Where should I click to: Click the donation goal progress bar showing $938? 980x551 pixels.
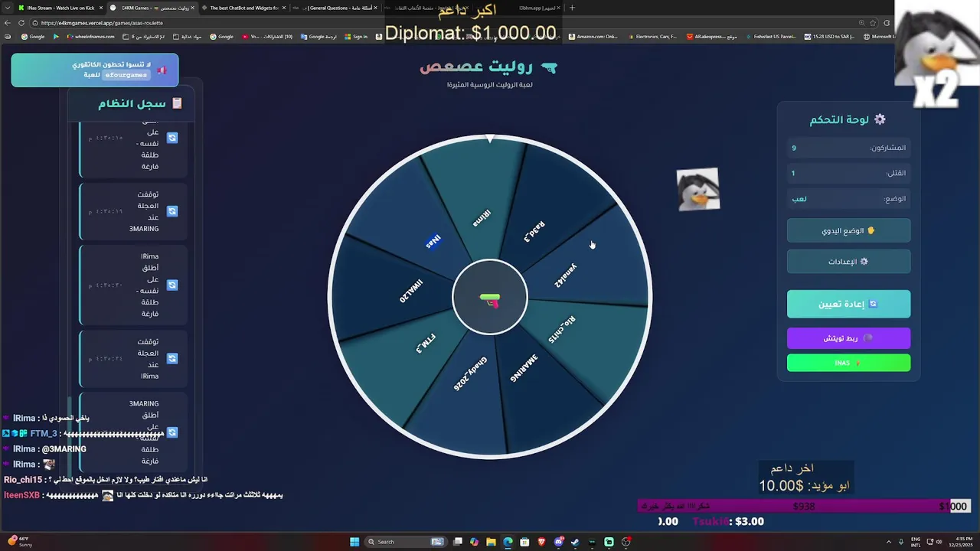(804, 506)
